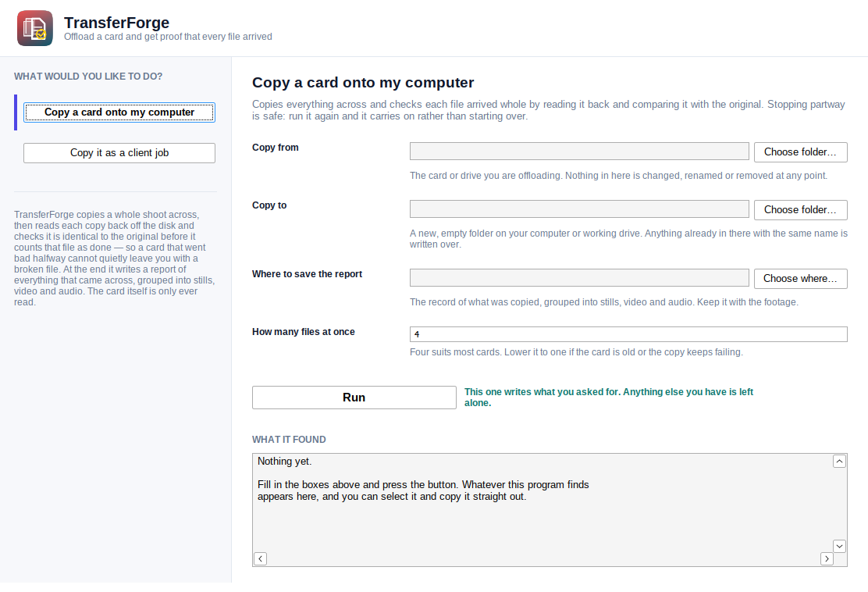868x592 pixels.
Task: Click scroll left arrow in results box
Action: click(260, 558)
